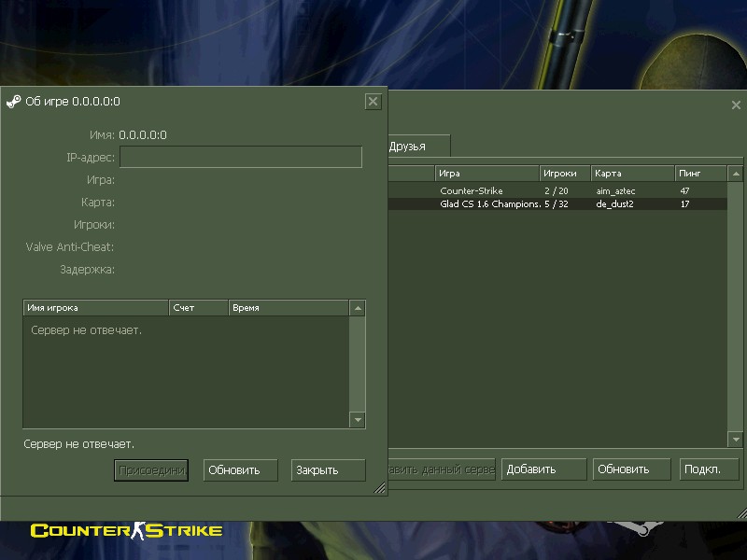Image resolution: width=747 pixels, height=560 pixels.
Task: Focus the IP-адрес input field
Action: tap(240, 157)
